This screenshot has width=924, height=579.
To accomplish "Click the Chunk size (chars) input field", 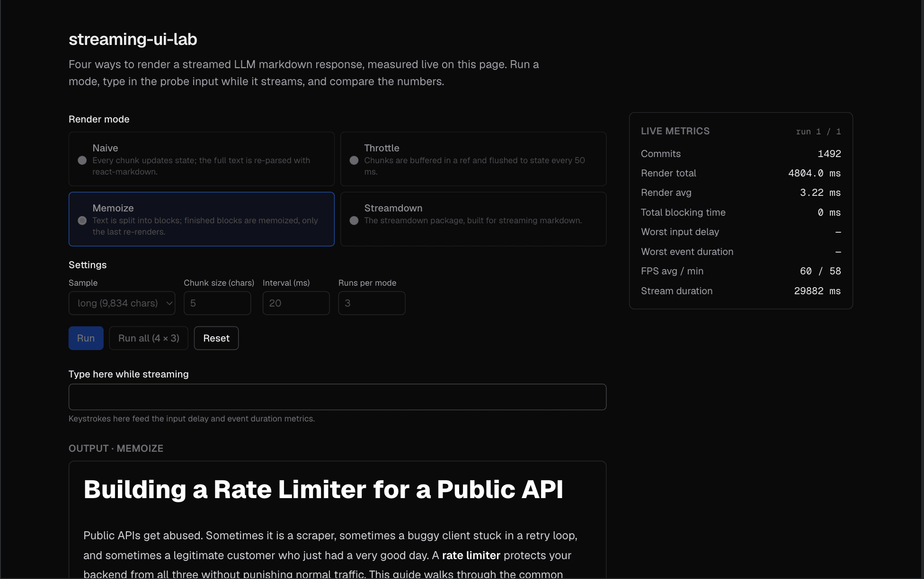I will click(217, 303).
